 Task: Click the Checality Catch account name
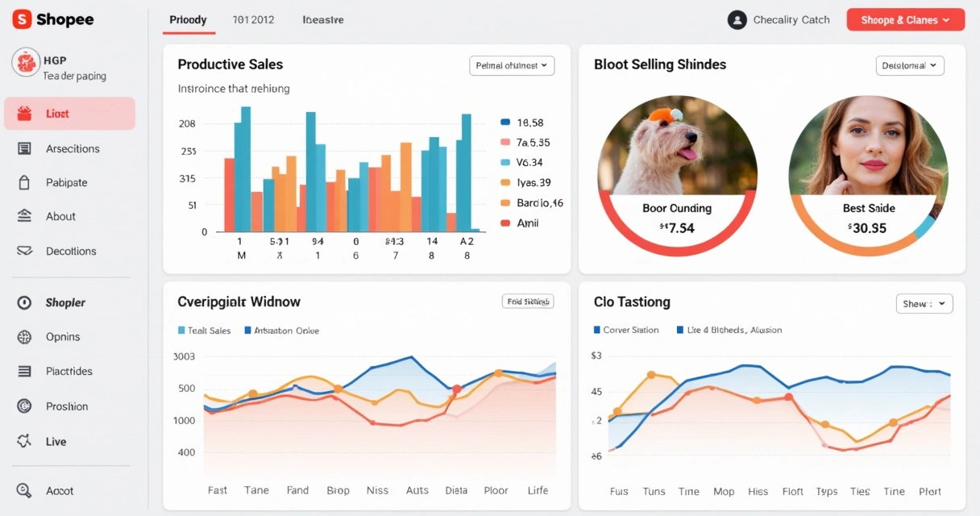pos(791,20)
